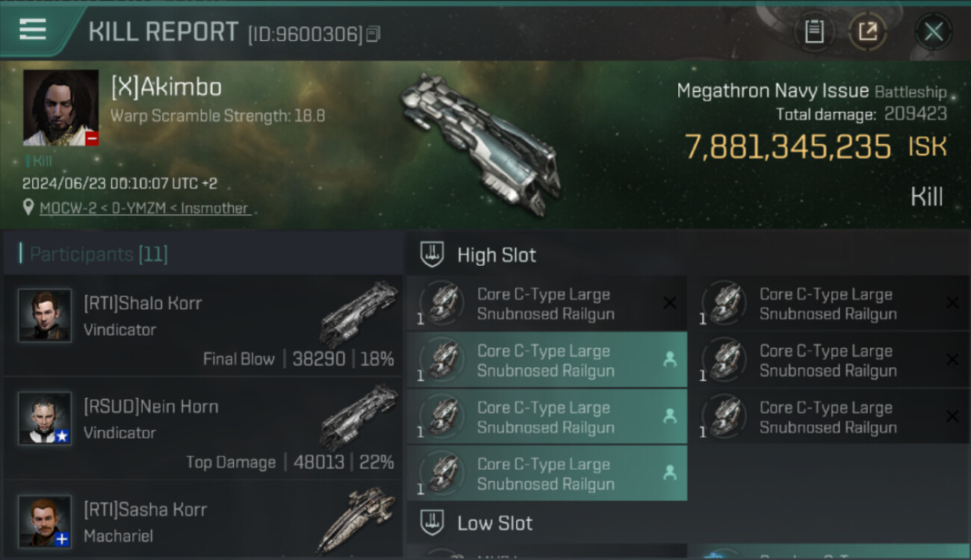Viewport: 971px width, 560px height.
Task: Click Shalo Korr's Vindicator ship image
Action: click(x=359, y=314)
